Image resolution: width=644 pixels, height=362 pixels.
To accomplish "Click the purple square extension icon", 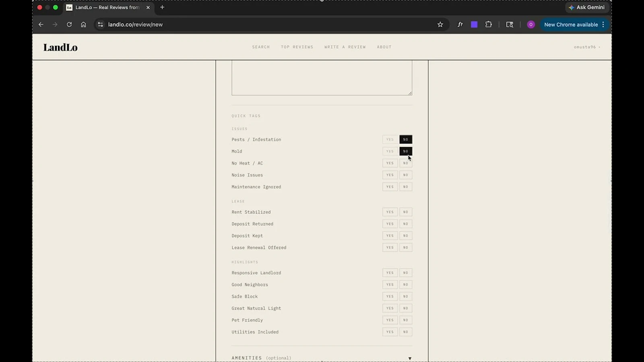I will [474, 25].
